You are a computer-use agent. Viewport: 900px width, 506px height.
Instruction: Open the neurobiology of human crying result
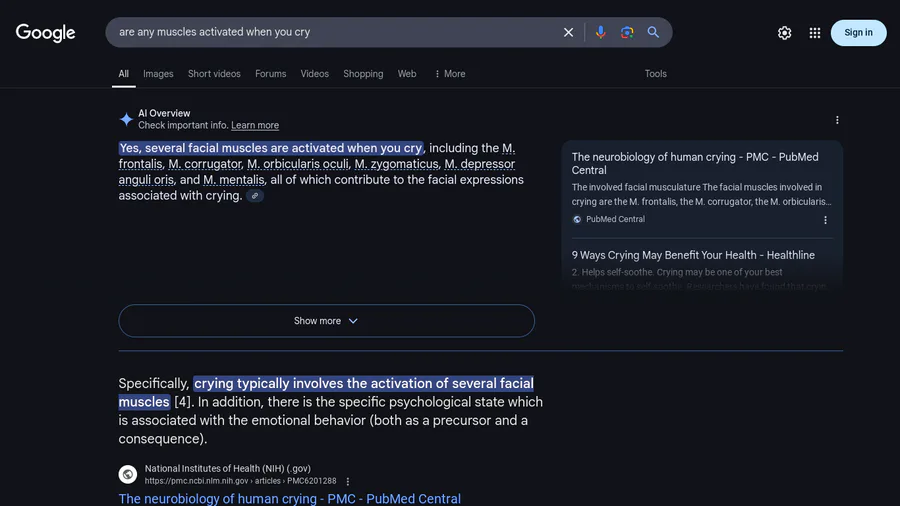pos(289,498)
